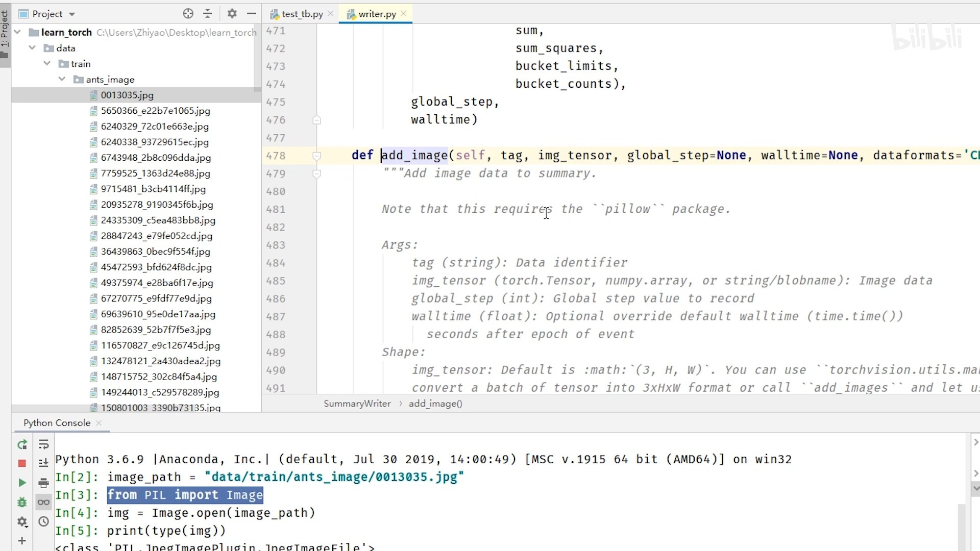Screen dimensions: 980x551
Task: Attach debugger via the bug icon
Action: 22,503
